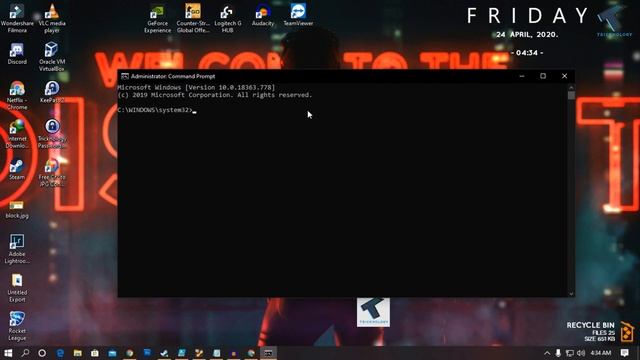Select the Tricknology Password desktop icon

[x=52, y=133]
